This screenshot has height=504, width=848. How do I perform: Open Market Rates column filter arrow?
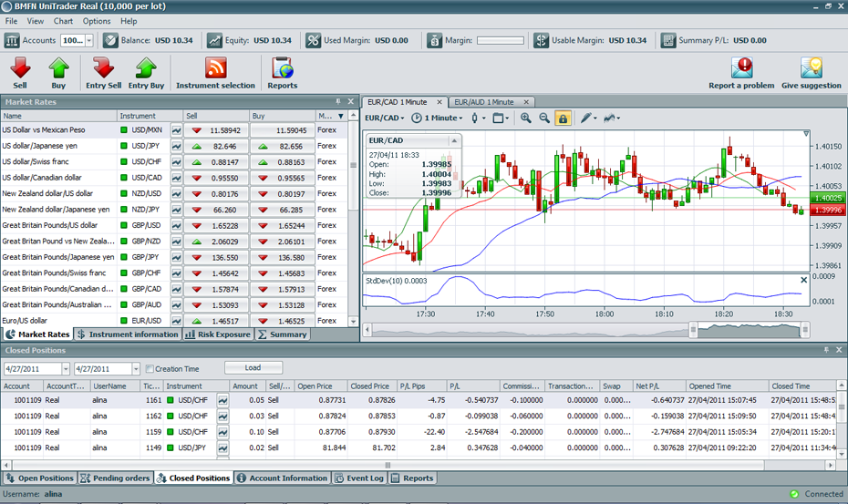click(x=341, y=117)
